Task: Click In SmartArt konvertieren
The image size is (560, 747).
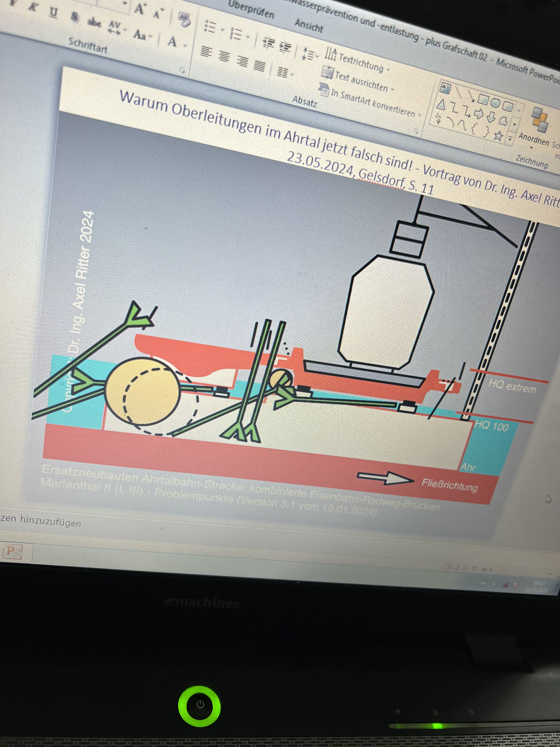Action: pyautogui.click(x=370, y=100)
